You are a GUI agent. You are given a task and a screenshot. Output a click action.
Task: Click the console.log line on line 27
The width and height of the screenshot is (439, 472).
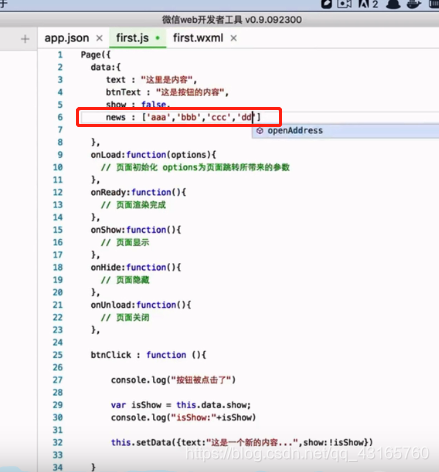(x=173, y=380)
